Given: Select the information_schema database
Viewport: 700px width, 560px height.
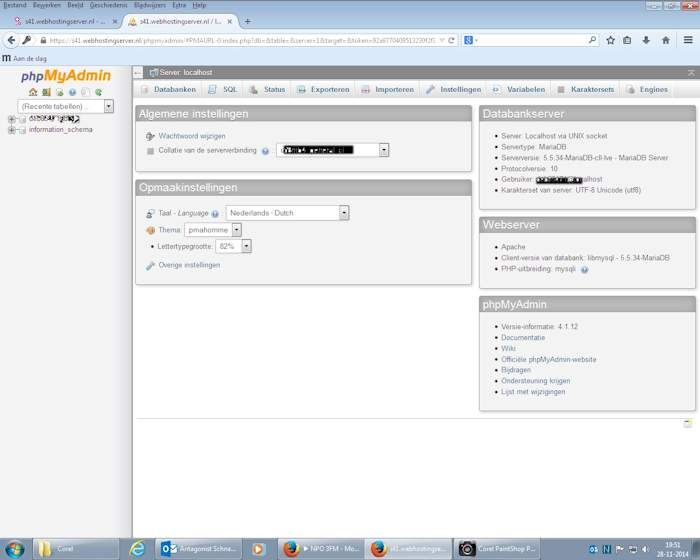Looking at the screenshot, I should pyautogui.click(x=61, y=130).
